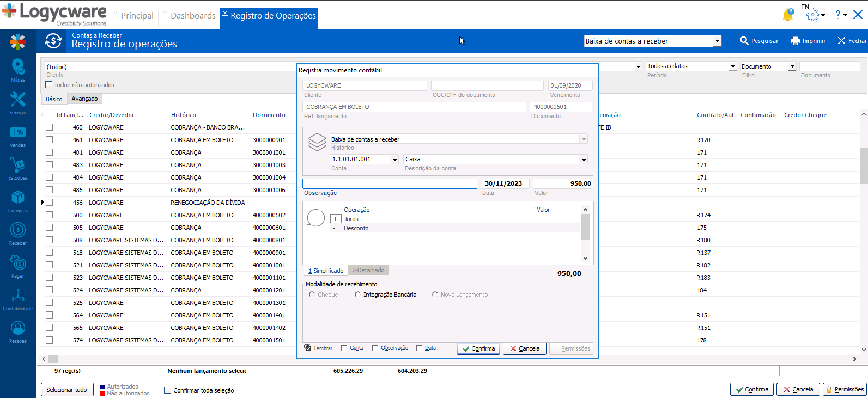Check the row checkbox for Id 500
Viewport: 868px width, 398px height.
(50, 215)
